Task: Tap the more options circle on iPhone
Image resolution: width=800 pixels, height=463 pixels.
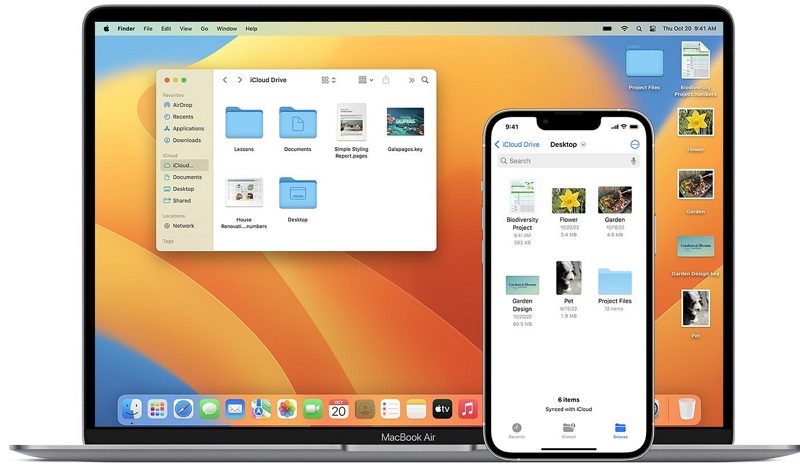Action: pos(635,144)
